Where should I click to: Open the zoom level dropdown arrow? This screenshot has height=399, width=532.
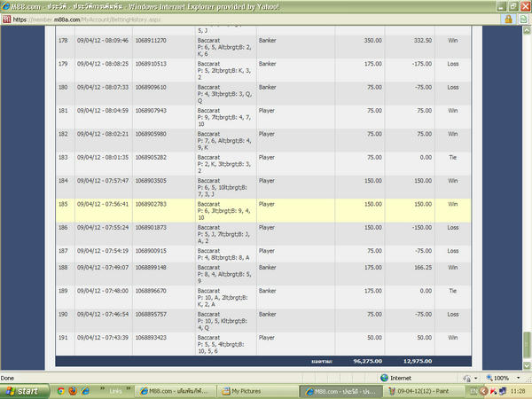tap(518, 378)
